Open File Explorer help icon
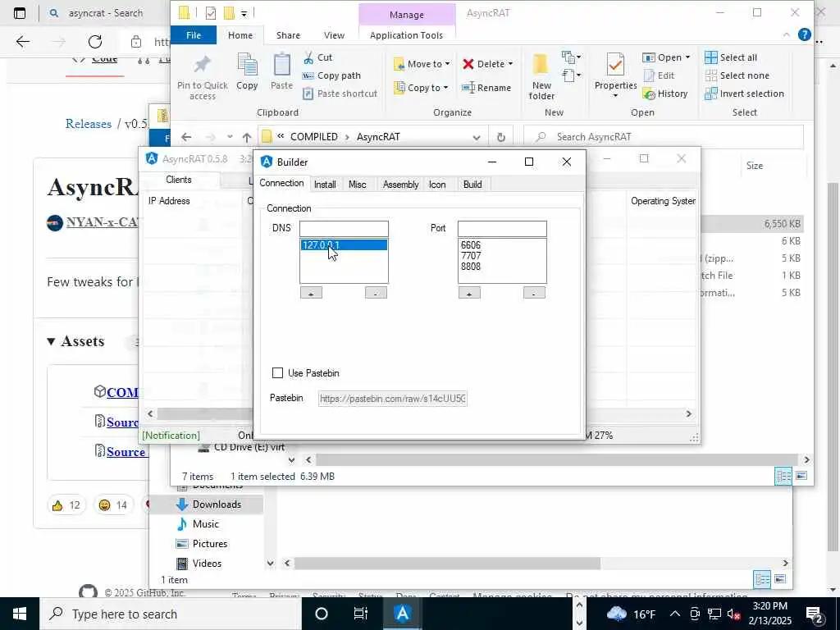 pyautogui.click(x=804, y=34)
